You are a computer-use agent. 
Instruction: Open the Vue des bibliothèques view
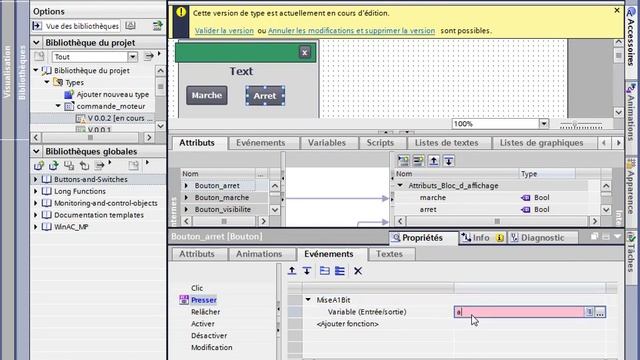point(76,26)
